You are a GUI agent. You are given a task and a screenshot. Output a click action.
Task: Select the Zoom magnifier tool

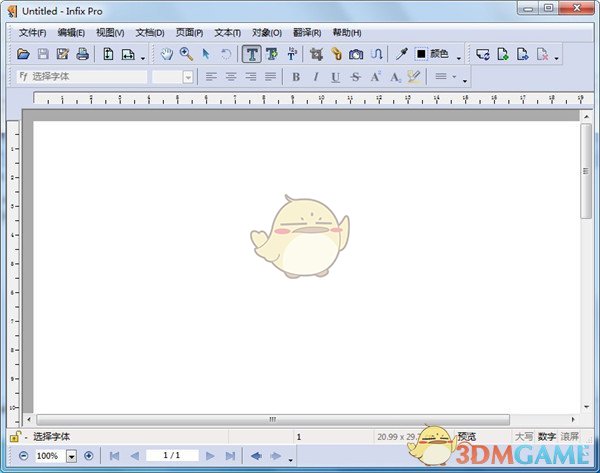[186, 54]
